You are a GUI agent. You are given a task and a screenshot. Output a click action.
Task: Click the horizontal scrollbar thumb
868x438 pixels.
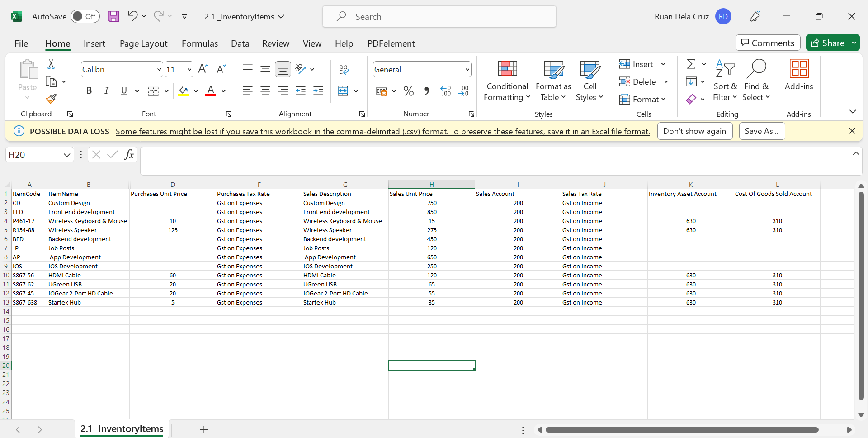pos(682,430)
